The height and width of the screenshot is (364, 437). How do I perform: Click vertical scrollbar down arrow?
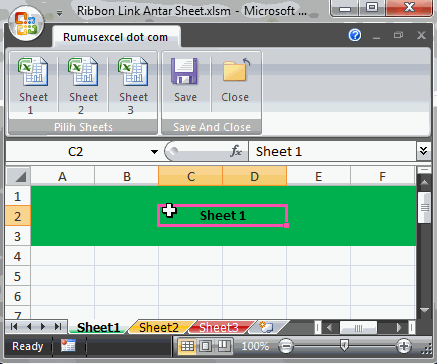coord(424,310)
